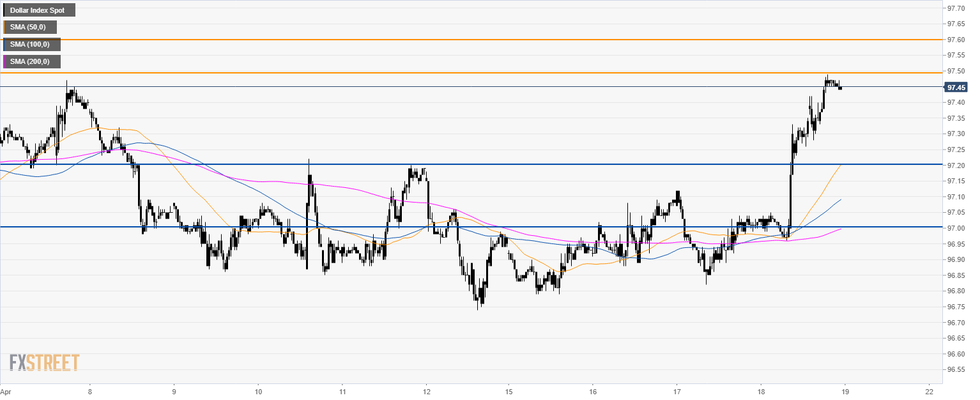This screenshot has width=980, height=400.
Task: Click date label 10 on time axis
Action: point(258,390)
